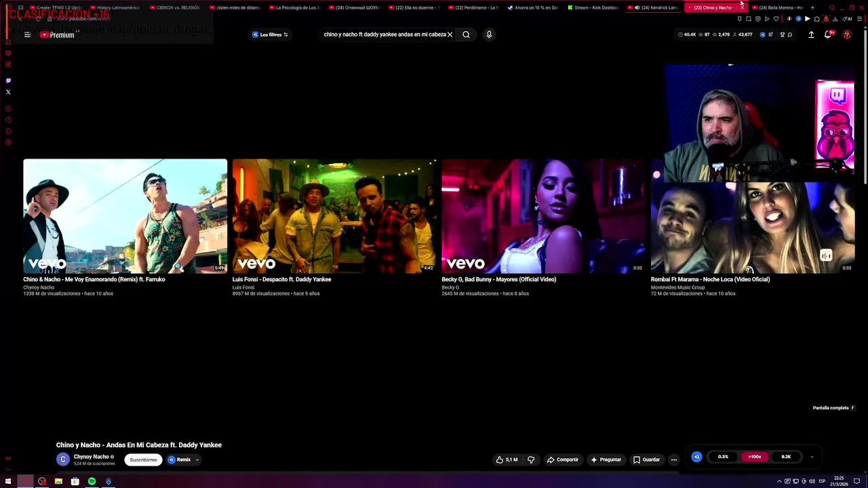Subscribe with the Suscribirme button
868x488 pixels.
click(143, 460)
